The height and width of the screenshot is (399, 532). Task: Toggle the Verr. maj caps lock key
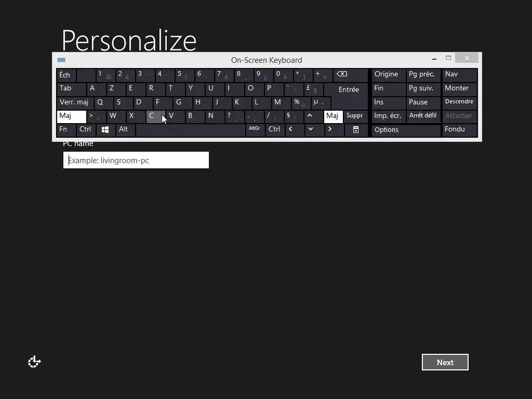coord(75,103)
